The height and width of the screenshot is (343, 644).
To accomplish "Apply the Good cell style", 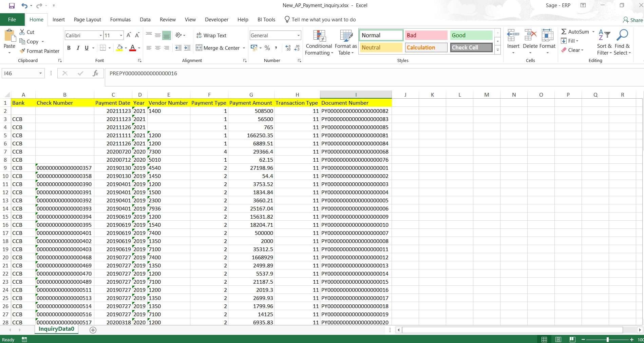I will tap(471, 35).
